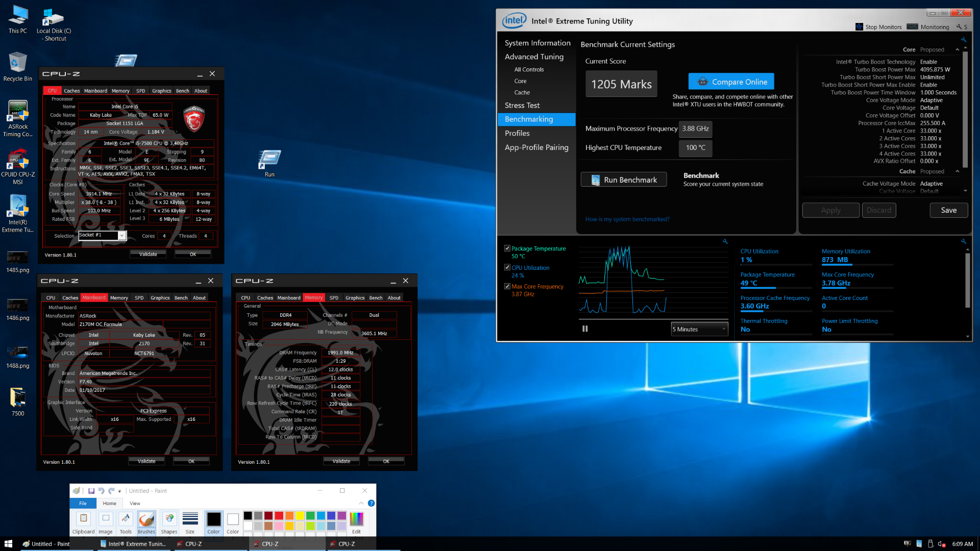Open Graphics tab in Mainboard CPU-Z window
This screenshot has height=551, width=980.
160,298
